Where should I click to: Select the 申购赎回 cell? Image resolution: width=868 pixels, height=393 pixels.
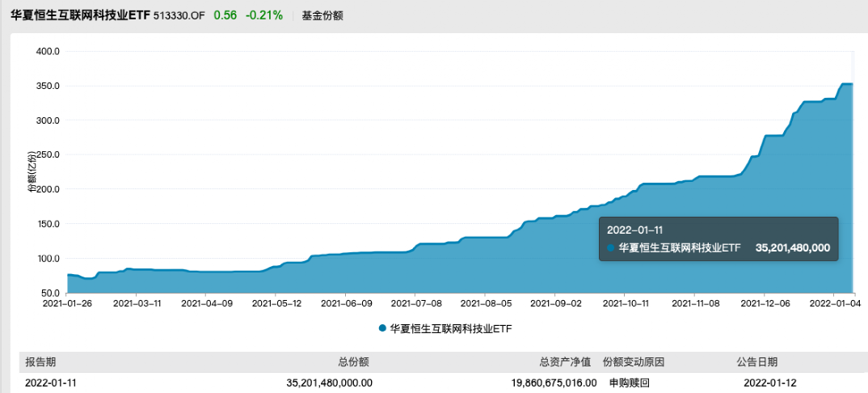click(x=629, y=382)
